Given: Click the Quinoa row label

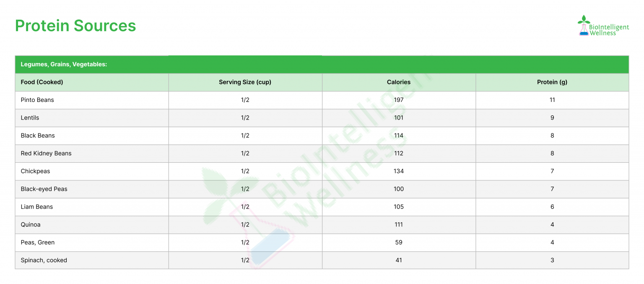Looking at the screenshot, I should (31, 225).
